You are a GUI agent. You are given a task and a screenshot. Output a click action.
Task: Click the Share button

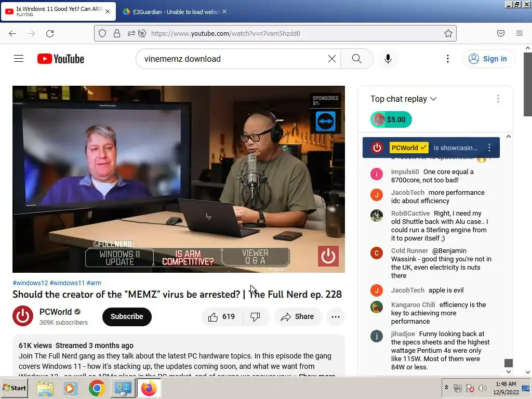[297, 316]
